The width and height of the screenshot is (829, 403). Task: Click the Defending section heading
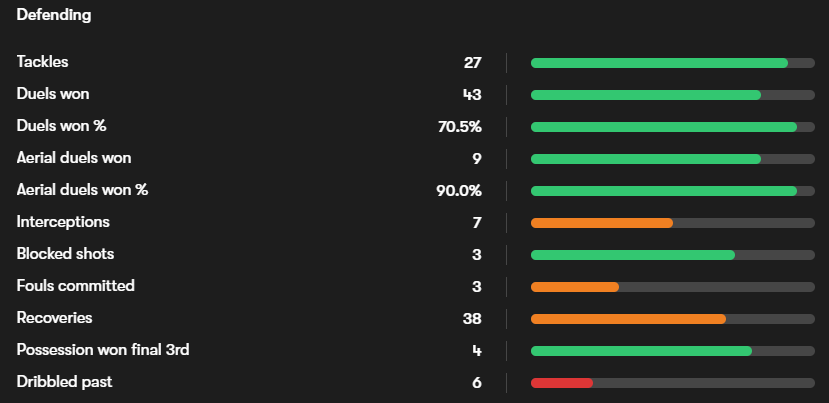pyautogui.click(x=53, y=15)
